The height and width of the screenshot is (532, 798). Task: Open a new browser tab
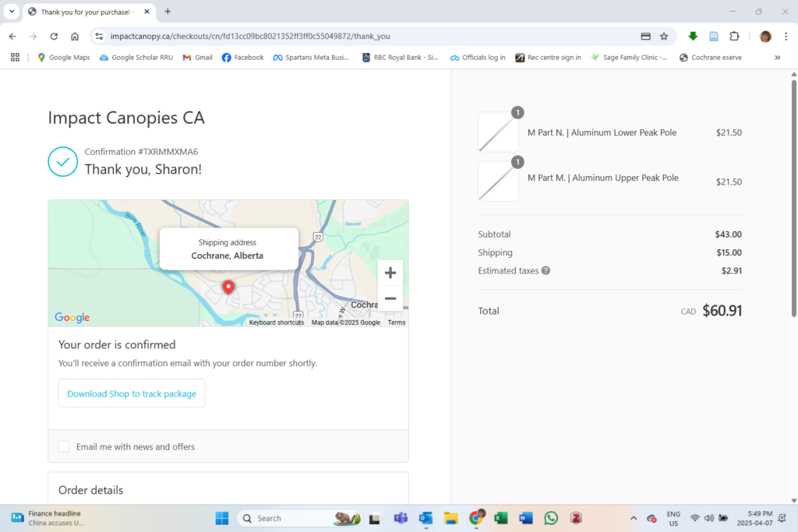pyautogui.click(x=168, y=11)
